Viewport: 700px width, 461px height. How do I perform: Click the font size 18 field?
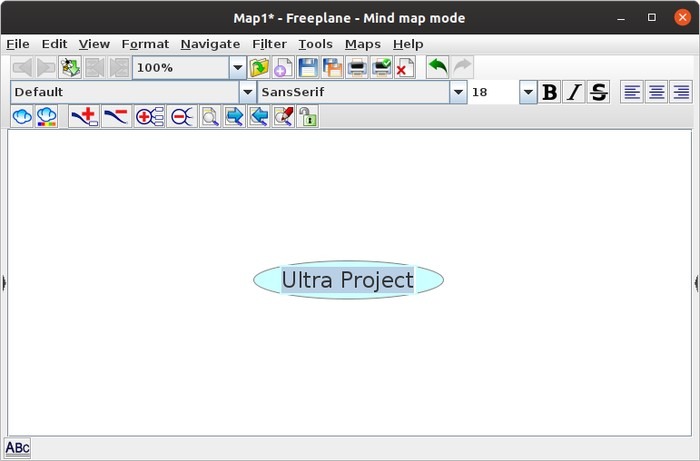[x=494, y=92]
